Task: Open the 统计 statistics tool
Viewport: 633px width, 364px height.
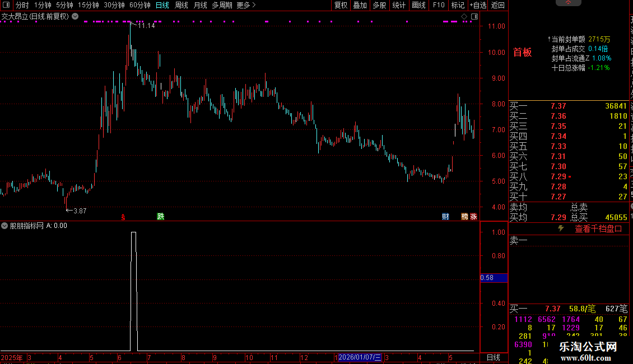Action: (399, 5)
